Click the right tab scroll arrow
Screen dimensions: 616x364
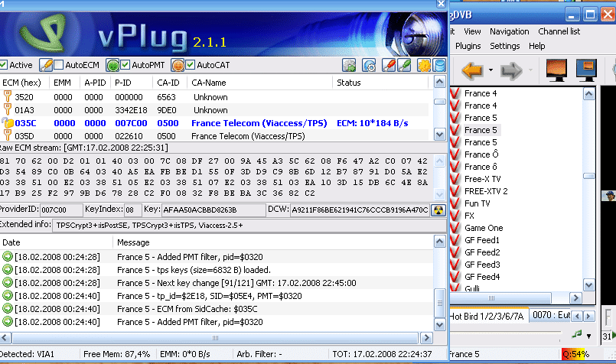coord(588,316)
